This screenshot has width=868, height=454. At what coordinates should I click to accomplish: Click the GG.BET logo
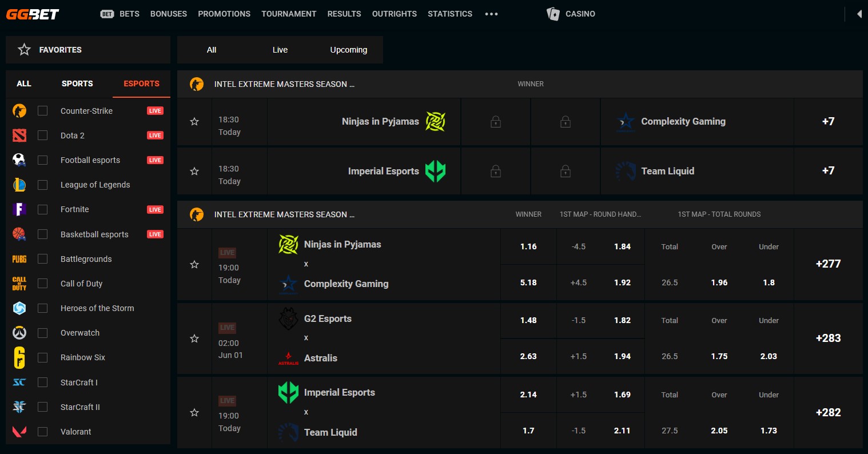coord(33,14)
